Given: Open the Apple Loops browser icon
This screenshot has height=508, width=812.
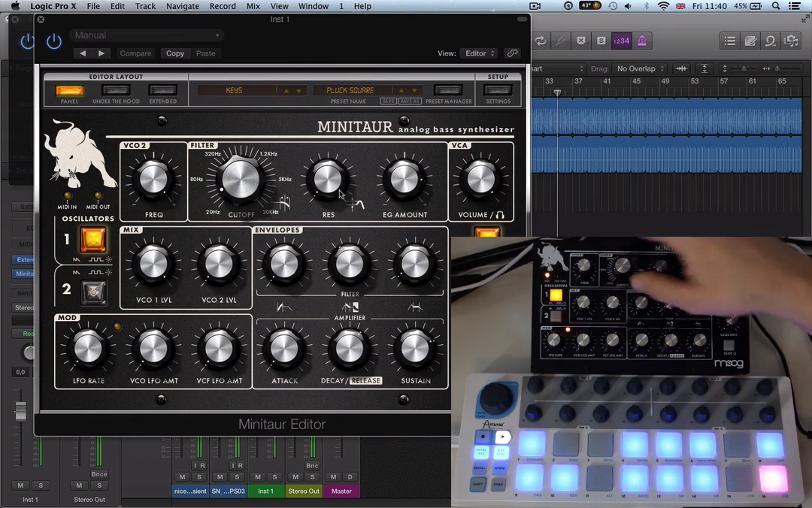Looking at the screenshot, I should tap(771, 41).
